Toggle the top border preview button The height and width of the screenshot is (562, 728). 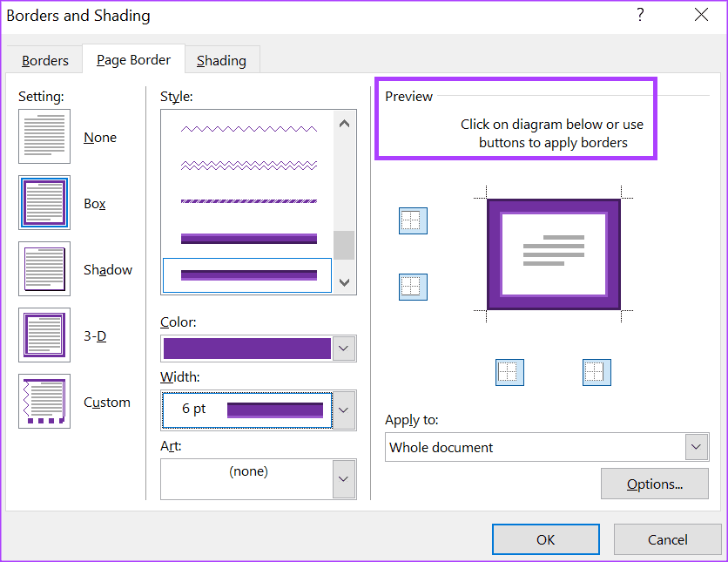pyautogui.click(x=413, y=220)
